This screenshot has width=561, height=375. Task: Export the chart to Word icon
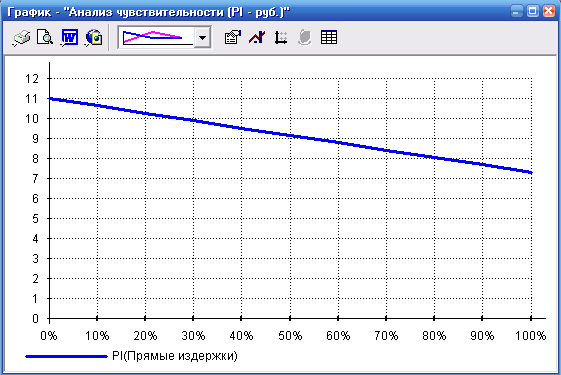(69, 37)
